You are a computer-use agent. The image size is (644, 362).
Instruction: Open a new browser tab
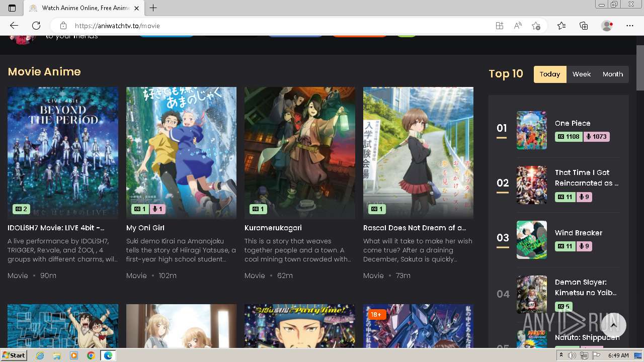(x=153, y=8)
